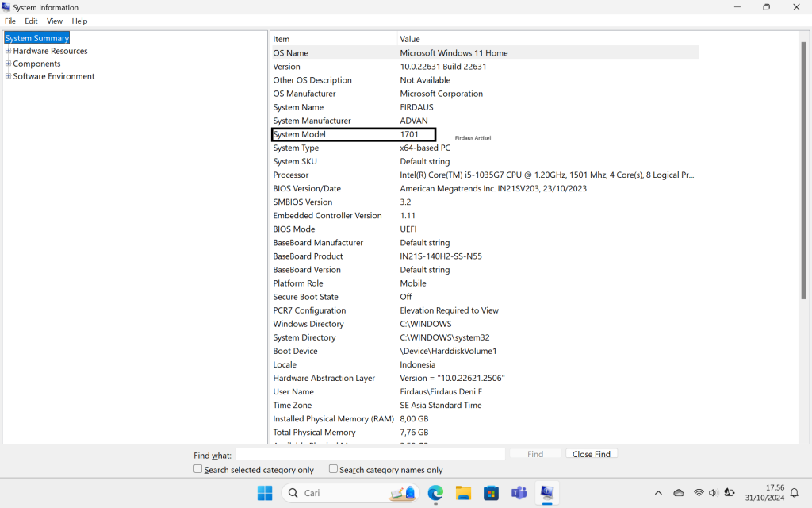Click the UEFI BIOS mode value
Screen dimensions: 812x508
tap(408, 229)
